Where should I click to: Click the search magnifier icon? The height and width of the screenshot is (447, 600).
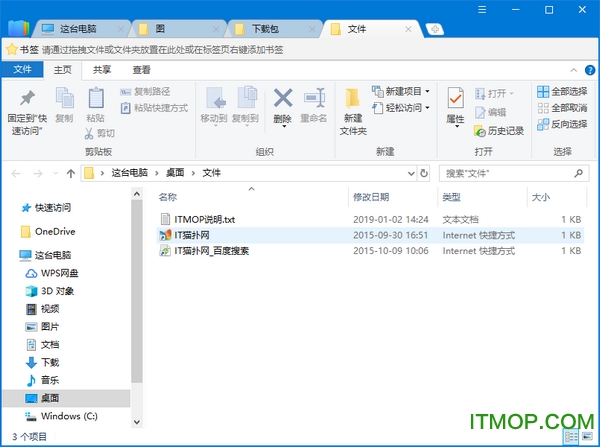[579, 173]
